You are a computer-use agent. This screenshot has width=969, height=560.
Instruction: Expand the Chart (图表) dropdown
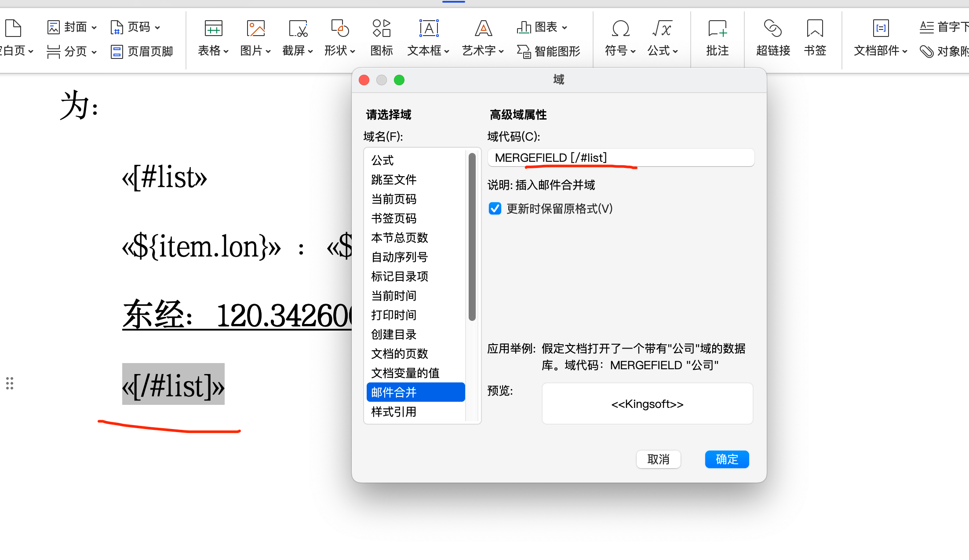click(565, 27)
